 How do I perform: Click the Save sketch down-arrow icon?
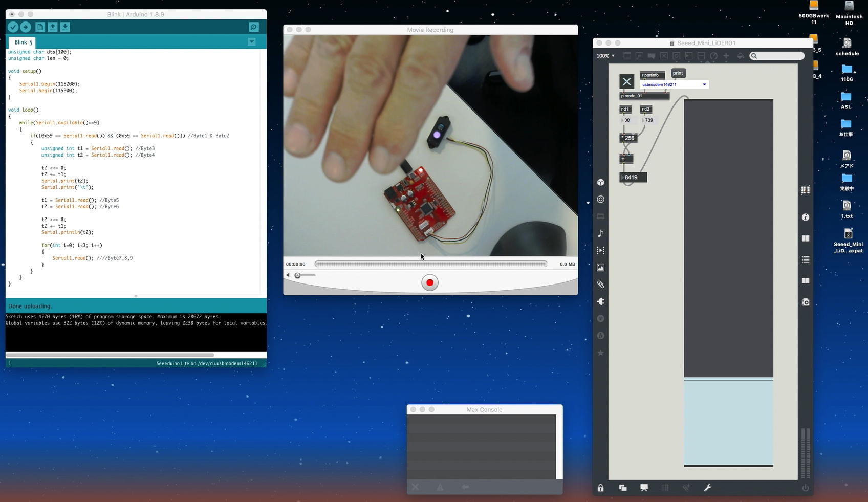pos(65,27)
